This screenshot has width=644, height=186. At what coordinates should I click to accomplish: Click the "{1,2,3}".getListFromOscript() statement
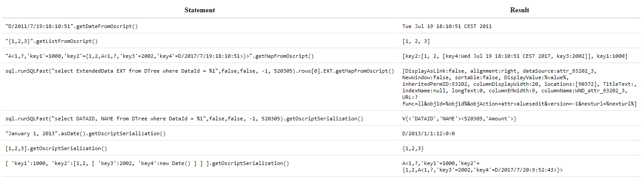[51, 41]
